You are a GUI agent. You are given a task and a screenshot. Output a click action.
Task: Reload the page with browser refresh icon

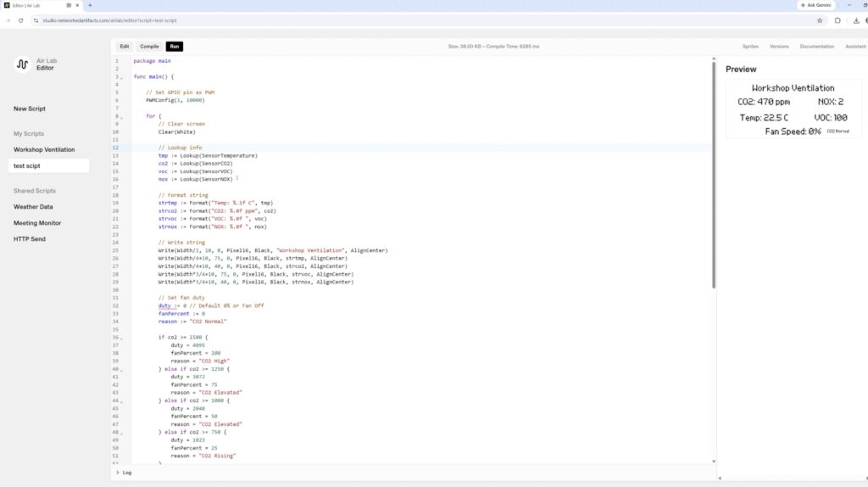[x=21, y=20]
